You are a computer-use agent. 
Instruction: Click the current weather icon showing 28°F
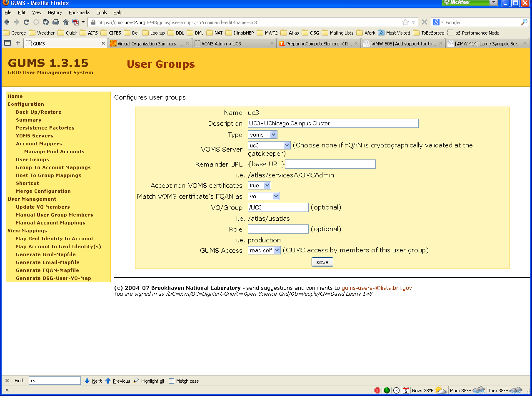pyautogui.click(x=440, y=390)
